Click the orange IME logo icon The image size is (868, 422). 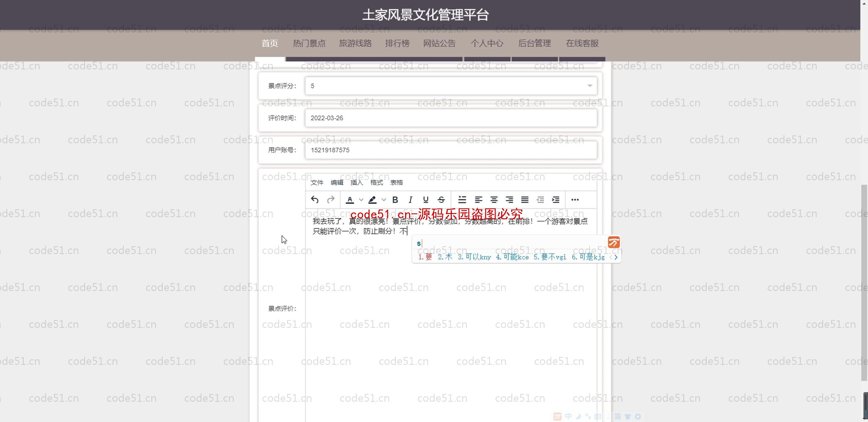pyautogui.click(x=613, y=242)
